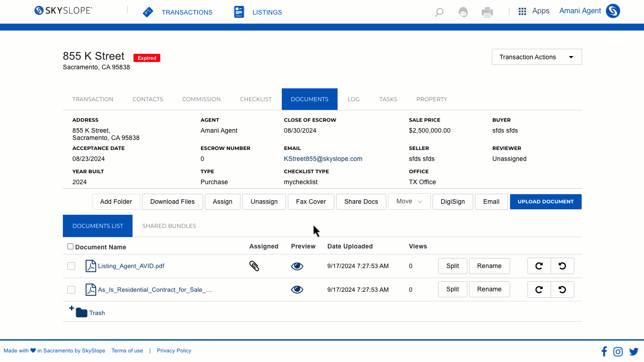Rotate As_Is_Residential_Contract counterclockwise
Viewport: 644px width, 362px height.
[x=562, y=290]
